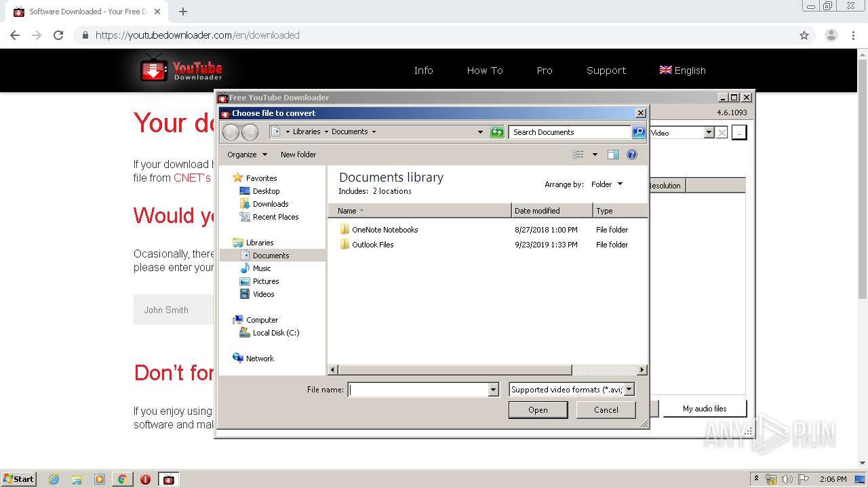Click the green refresh icon beside address bar
Screen dimensions: 868x488
(497, 132)
